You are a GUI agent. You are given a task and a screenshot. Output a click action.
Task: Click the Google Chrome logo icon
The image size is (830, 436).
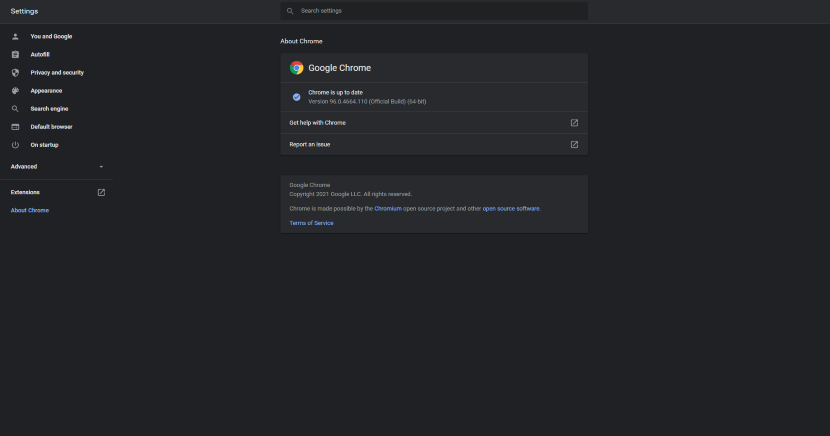point(296,68)
